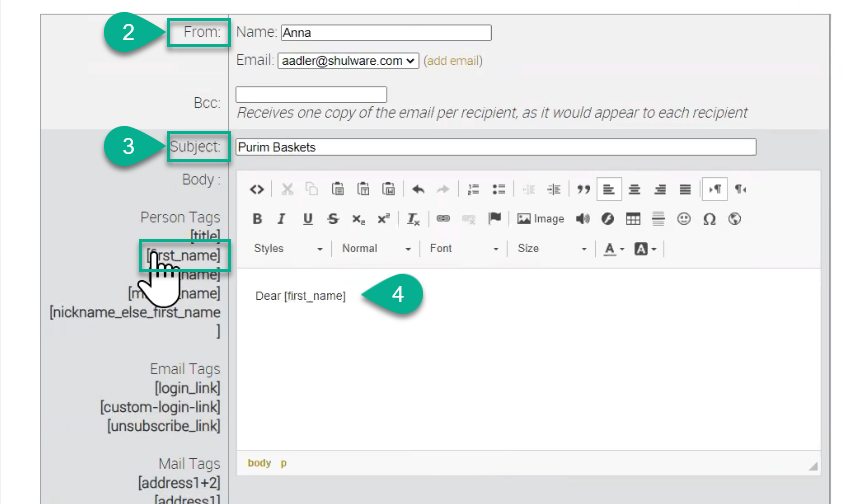Open the smiley emoticon picker
Screen dimensions: 868x504
(x=684, y=219)
